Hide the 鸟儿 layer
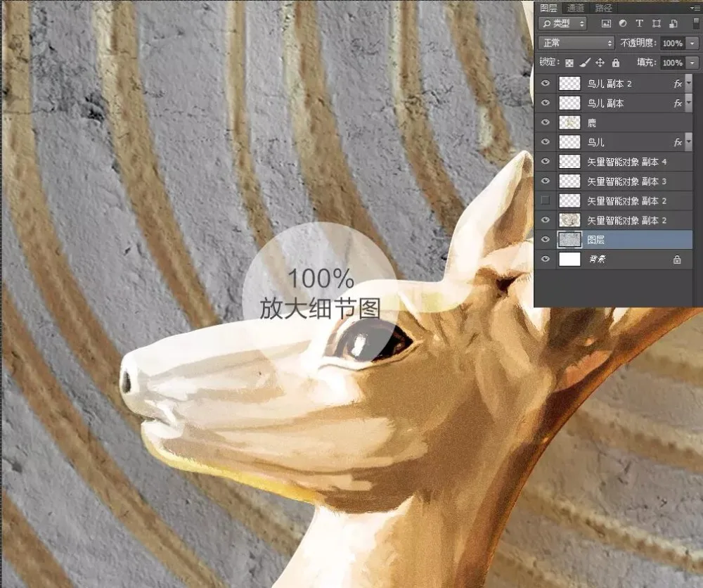The width and height of the screenshot is (703, 588). tap(546, 142)
